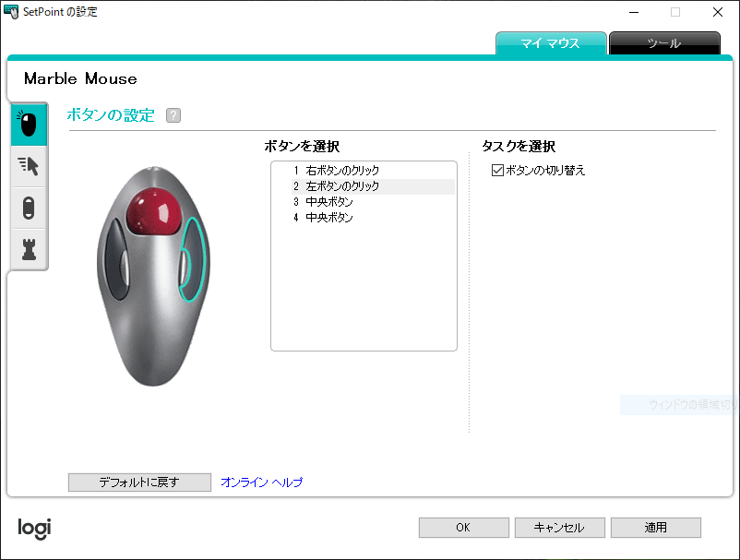Screen dimensions: 740x560
Task: Select list item 2 左ボタンのクリック
Action: 373,186
